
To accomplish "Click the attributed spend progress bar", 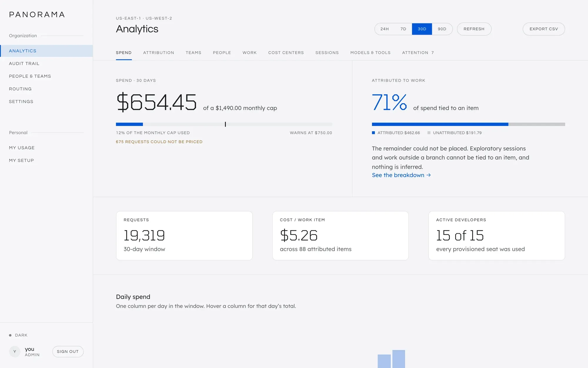I will [468, 124].
